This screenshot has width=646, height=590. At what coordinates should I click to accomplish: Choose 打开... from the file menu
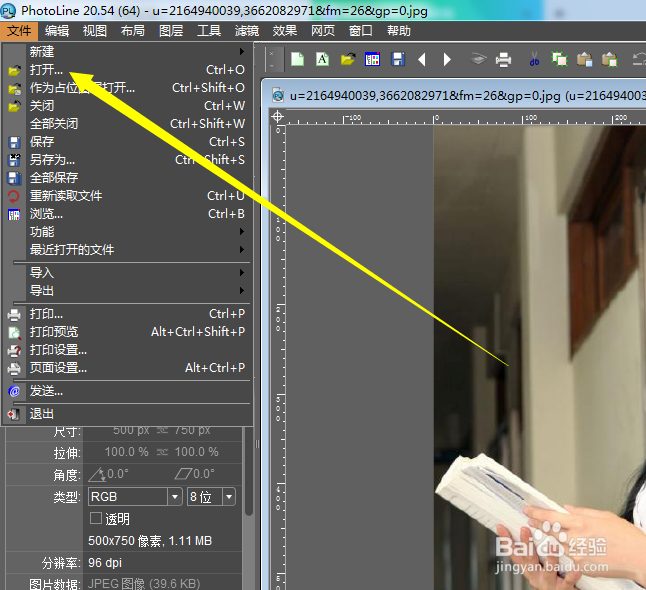(127, 70)
